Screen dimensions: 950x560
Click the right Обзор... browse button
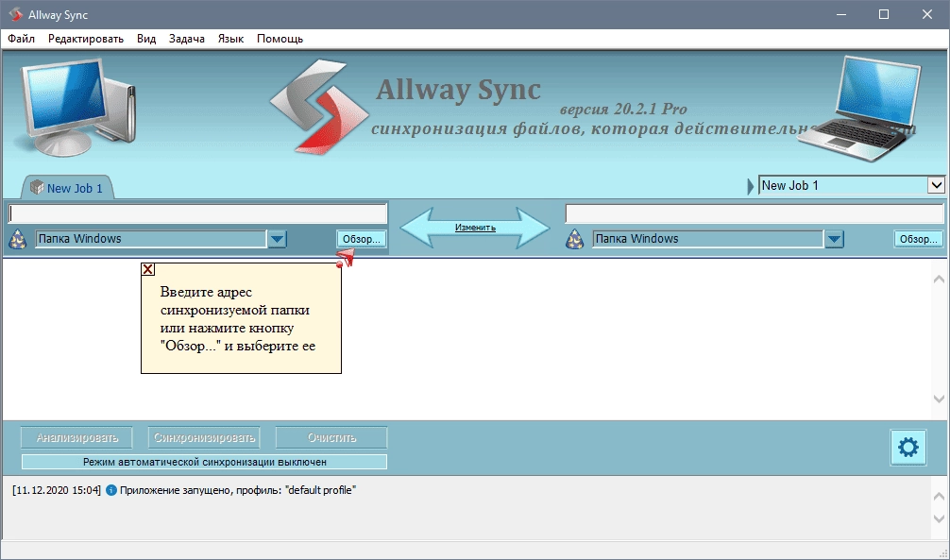[x=919, y=239]
